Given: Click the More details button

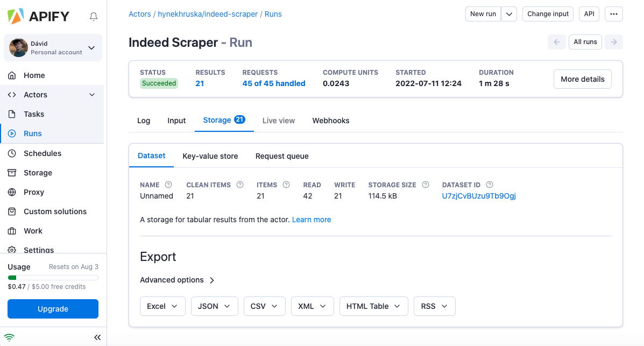Looking at the screenshot, I should tap(582, 79).
